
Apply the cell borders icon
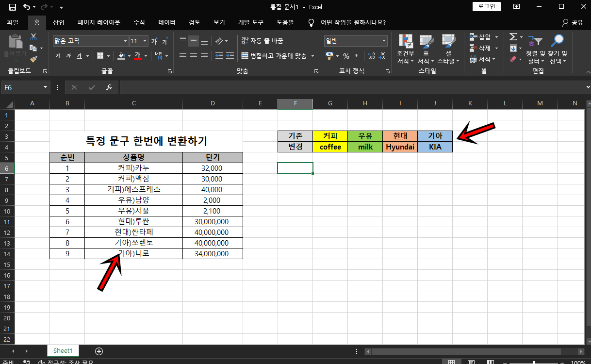pos(100,56)
